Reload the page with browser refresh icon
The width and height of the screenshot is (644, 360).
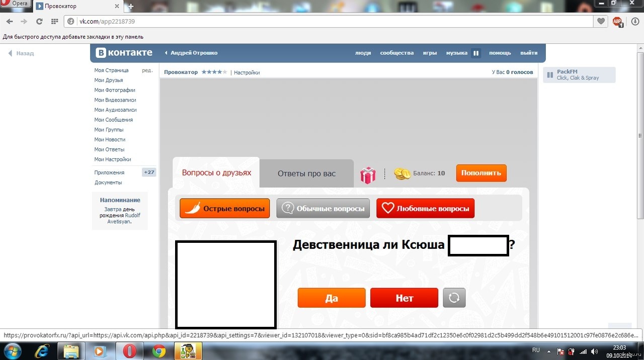[39, 22]
